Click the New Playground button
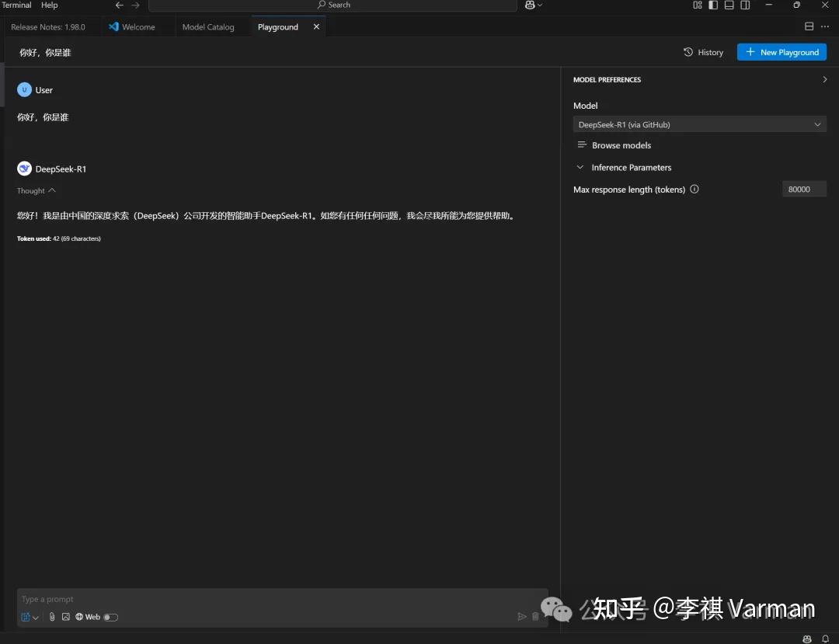 782,52
